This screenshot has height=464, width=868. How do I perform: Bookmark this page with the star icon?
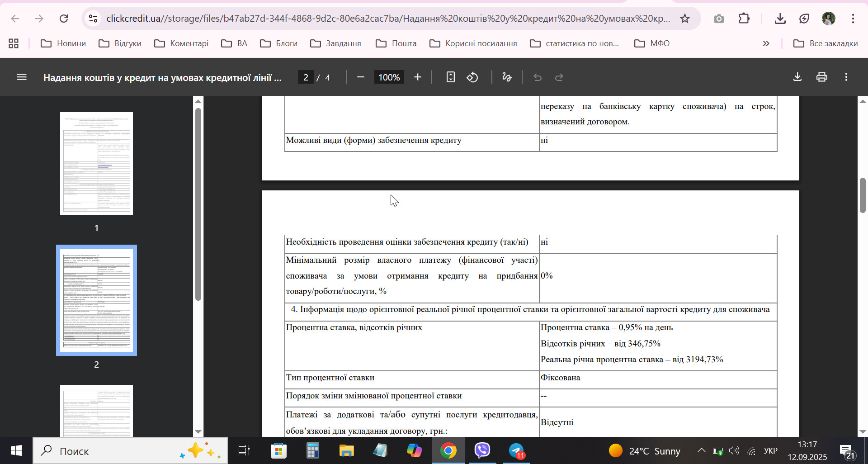click(x=685, y=19)
